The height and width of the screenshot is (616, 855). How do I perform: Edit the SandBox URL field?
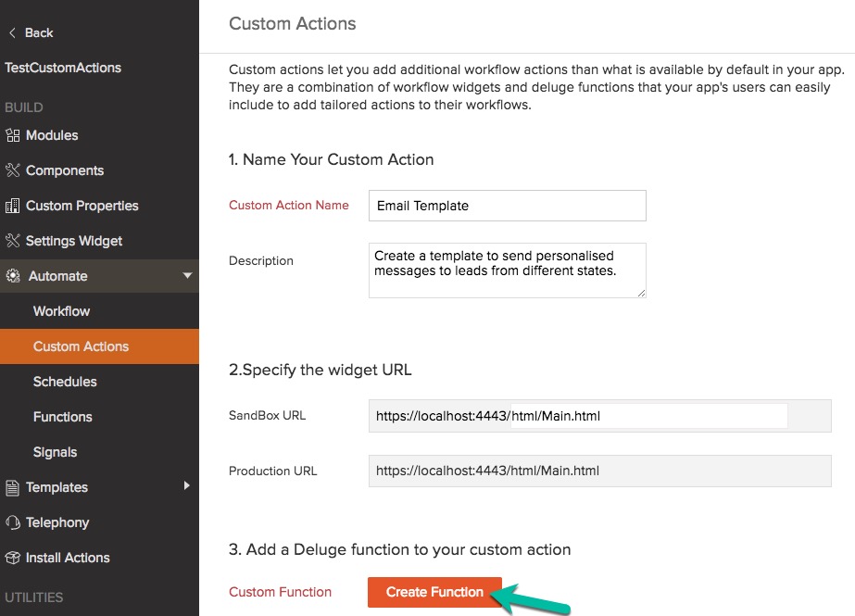(579, 416)
